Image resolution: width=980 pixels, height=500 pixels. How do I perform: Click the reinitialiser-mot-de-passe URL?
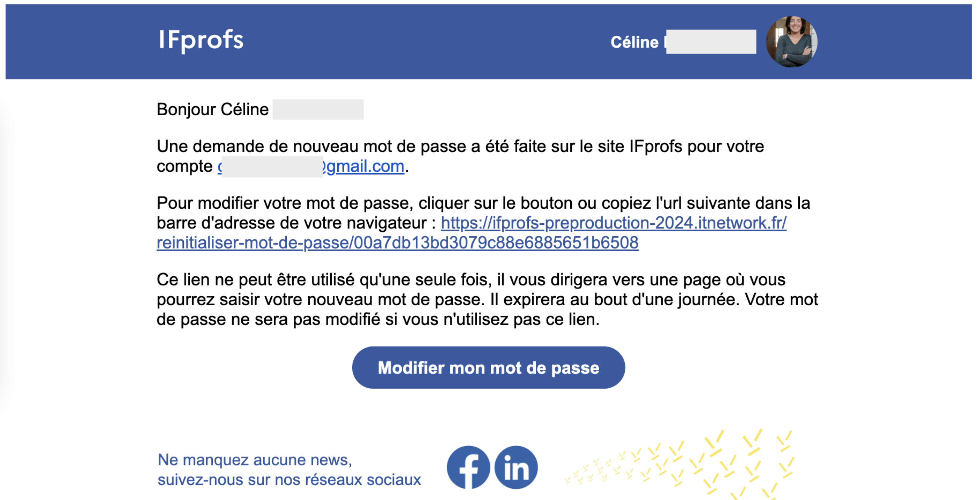tap(398, 243)
